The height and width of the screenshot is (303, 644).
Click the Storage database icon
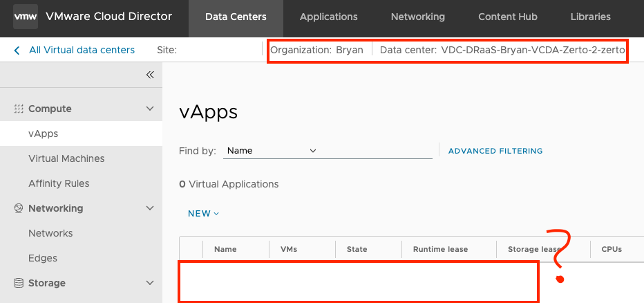tap(18, 283)
